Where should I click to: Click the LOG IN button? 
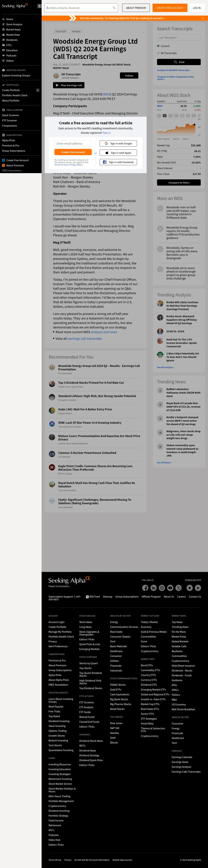pos(197,8)
